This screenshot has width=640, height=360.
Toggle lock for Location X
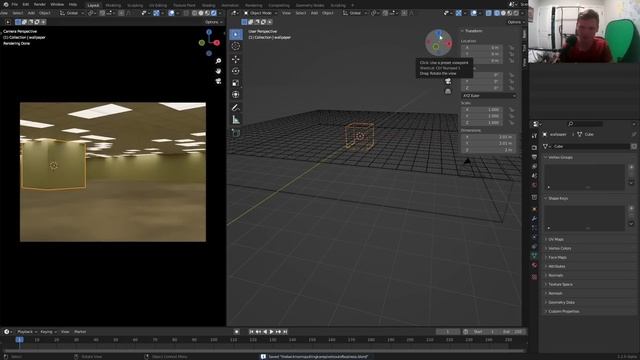(x=511, y=48)
